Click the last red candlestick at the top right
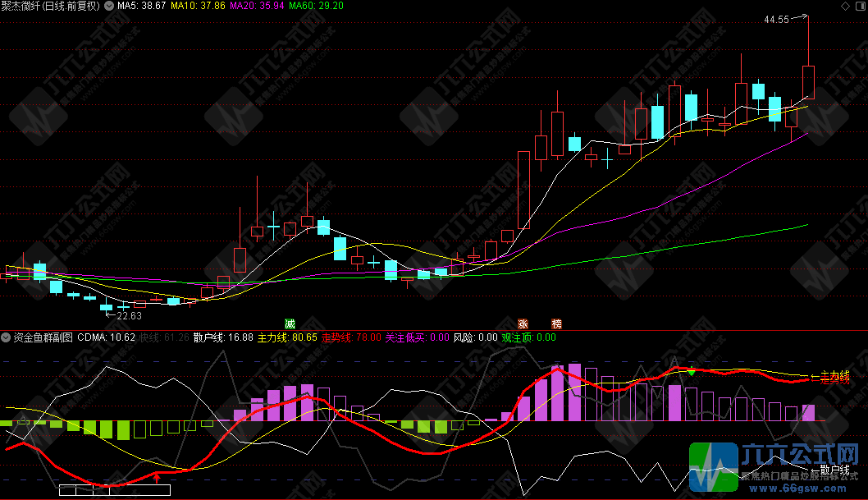 [x=808, y=81]
